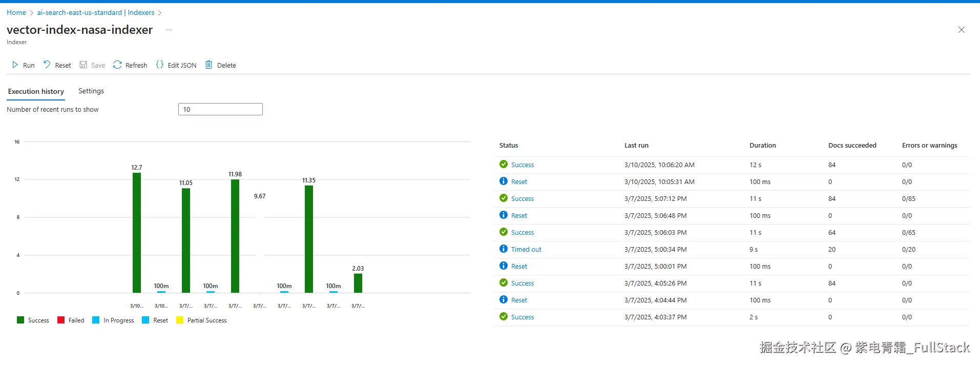The image size is (980, 365).
Task: Click success check icon for 4:03:37 PM run
Action: 504,316
